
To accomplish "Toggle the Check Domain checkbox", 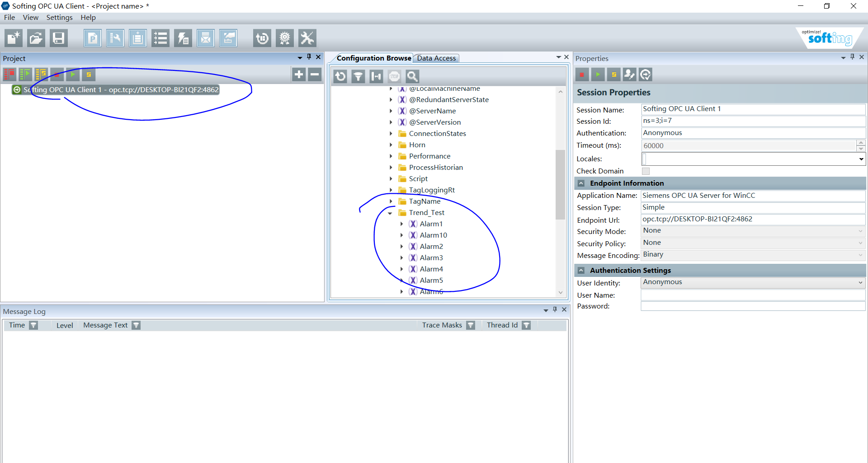I will coord(646,171).
